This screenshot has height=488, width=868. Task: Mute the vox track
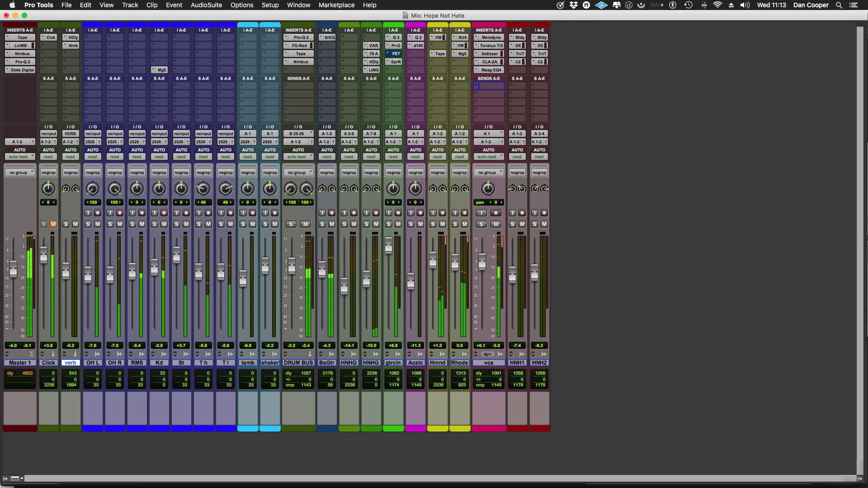496,224
